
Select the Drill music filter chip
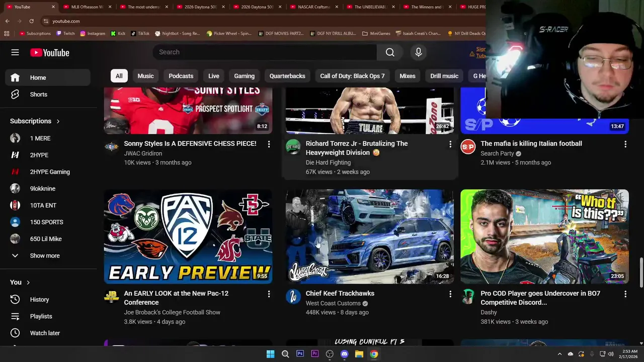[444, 76]
